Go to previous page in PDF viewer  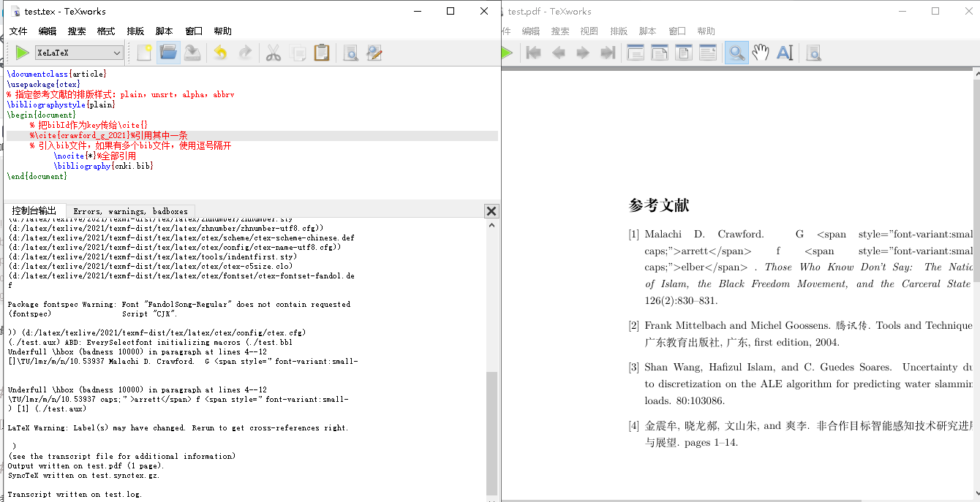click(x=559, y=53)
